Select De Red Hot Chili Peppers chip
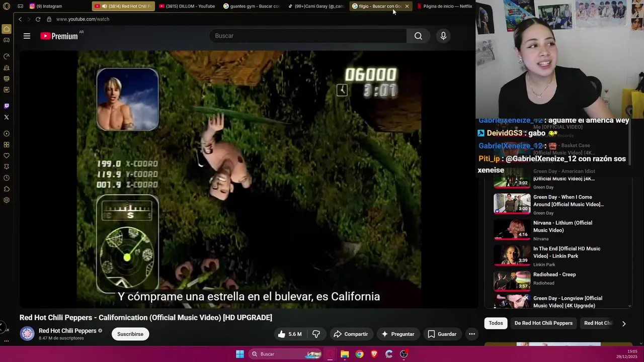644x362 pixels. click(x=543, y=323)
